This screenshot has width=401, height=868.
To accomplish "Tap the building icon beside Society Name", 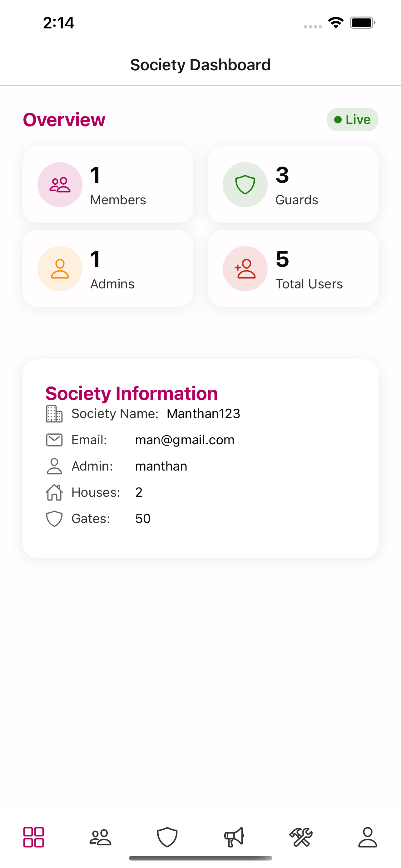I will 54,413.
